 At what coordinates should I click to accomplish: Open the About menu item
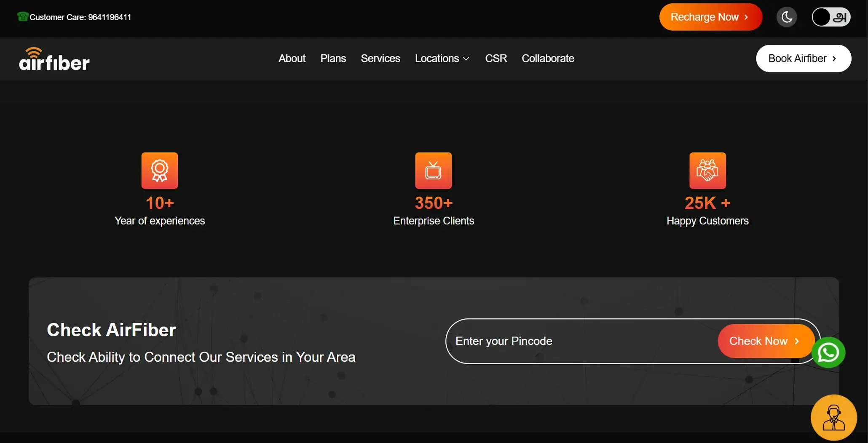pyautogui.click(x=292, y=59)
